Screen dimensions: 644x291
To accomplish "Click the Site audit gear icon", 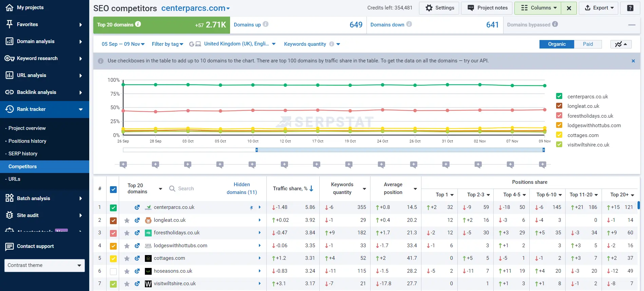I will click(10, 215).
